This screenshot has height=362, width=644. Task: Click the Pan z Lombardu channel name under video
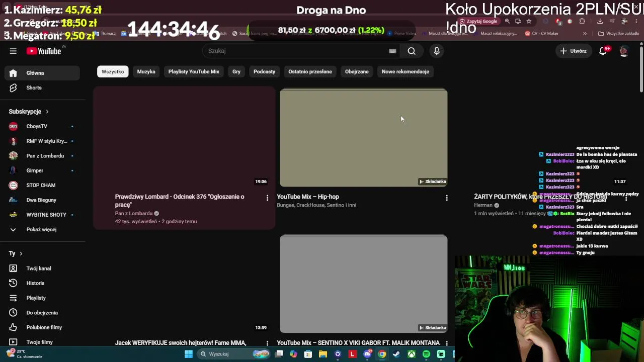(134, 213)
